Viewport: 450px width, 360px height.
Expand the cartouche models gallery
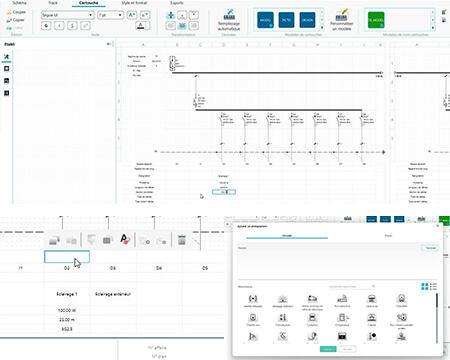point(322,28)
